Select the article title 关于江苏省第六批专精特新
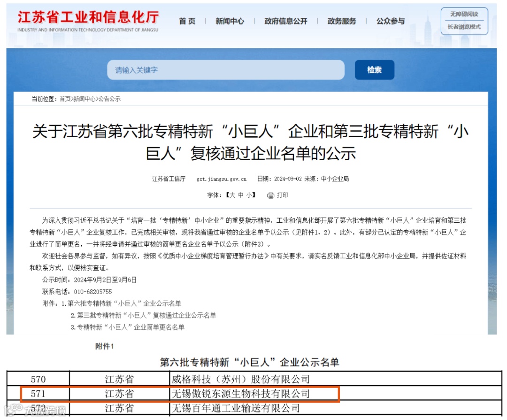Image resolution: width=507 pixels, height=420 pixels. [x=251, y=142]
